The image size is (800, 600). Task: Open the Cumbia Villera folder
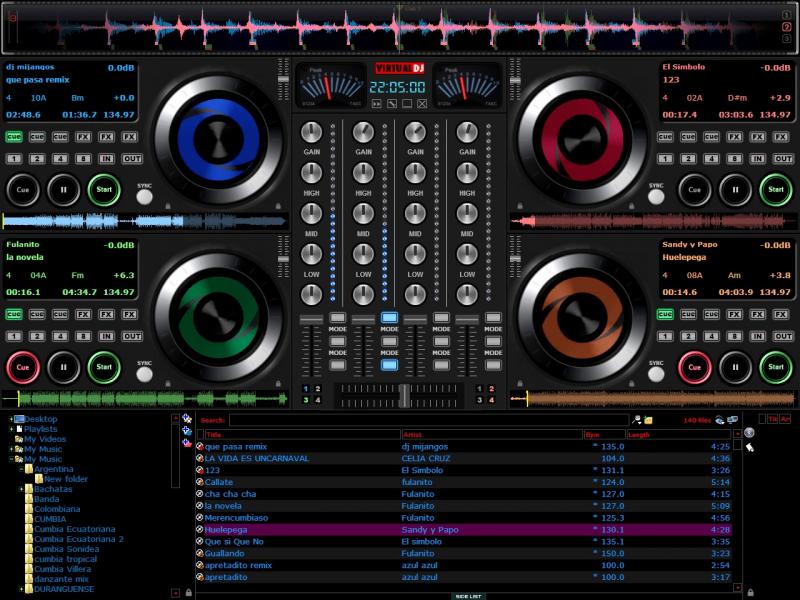pyautogui.click(x=63, y=569)
